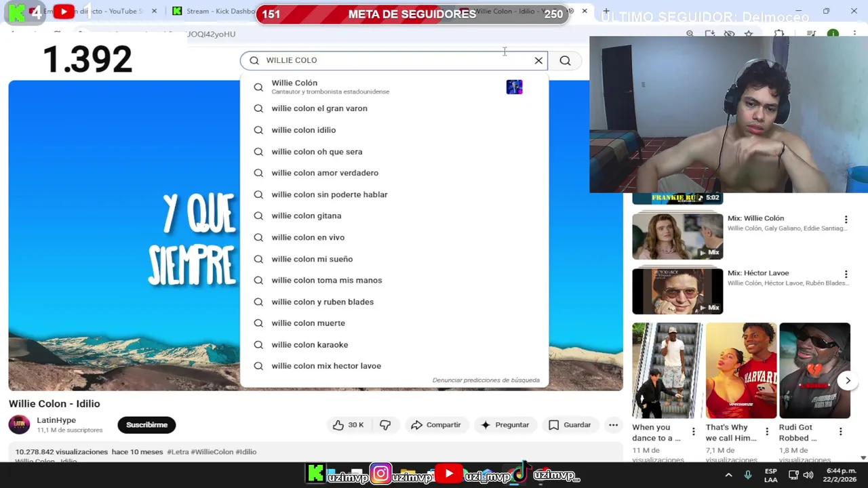Open options for "That's Why we call Him" Short
The width and height of the screenshot is (868, 488).
(767, 432)
